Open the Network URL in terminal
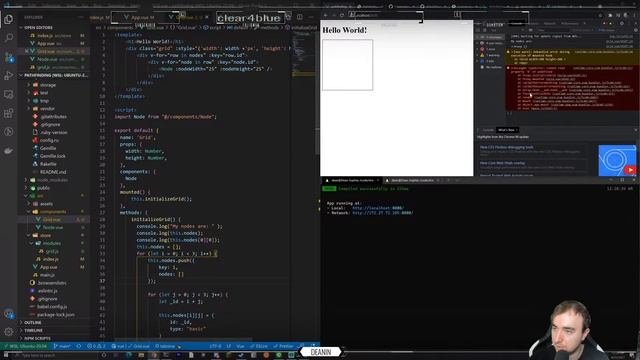The height and width of the screenshot is (360, 640). tap(382, 213)
